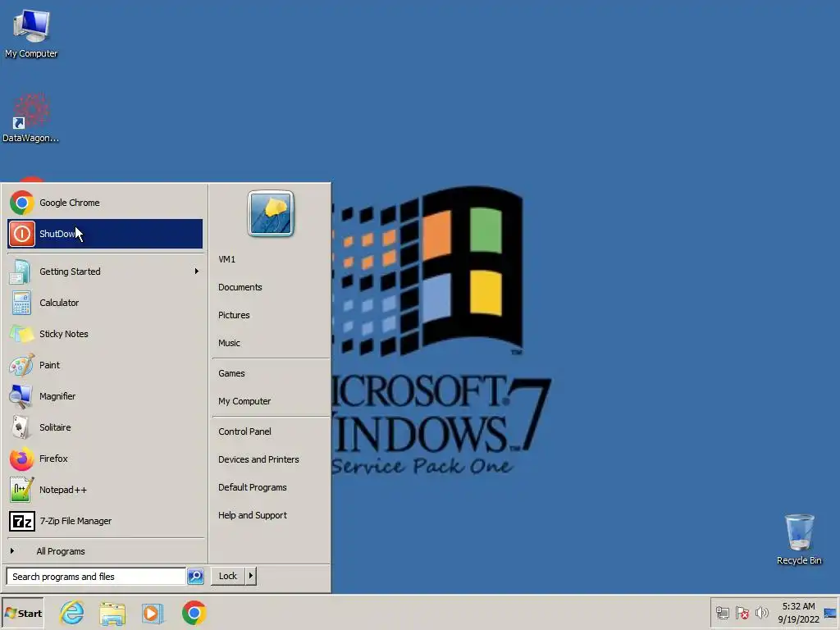Click the Start button
The width and height of the screenshot is (840, 630).
pos(22,614)
